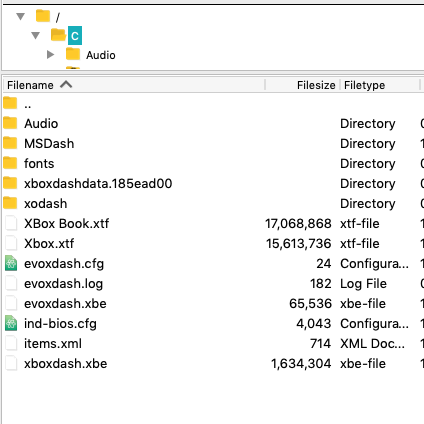Click the XML Doc... filetype cell
The height and width of the screenshot is (424, 424).
pyautogui.click(x=372, y=344)
